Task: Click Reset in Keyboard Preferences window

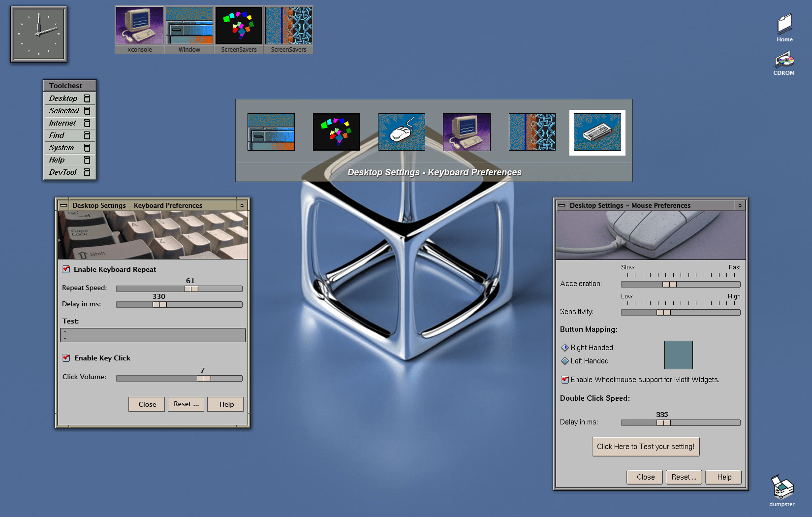Action: pyautogui.click(x=186, y=404)
